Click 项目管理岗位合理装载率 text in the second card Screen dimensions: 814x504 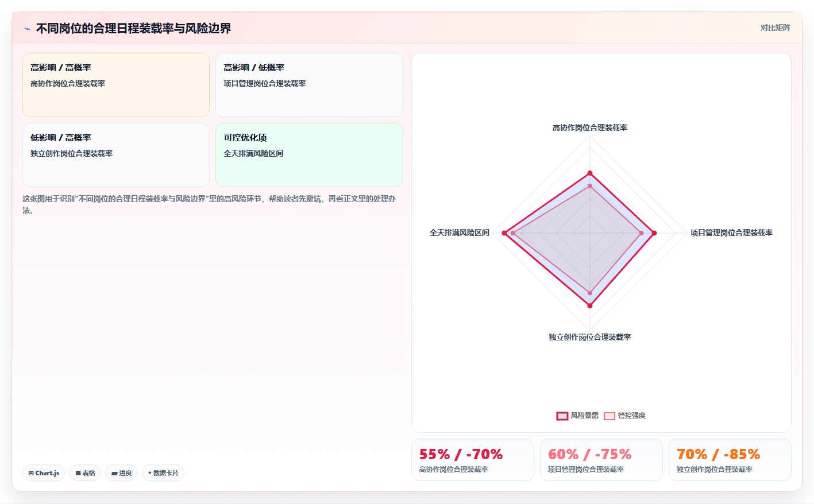pyautogui.click(x=265, y=83)
